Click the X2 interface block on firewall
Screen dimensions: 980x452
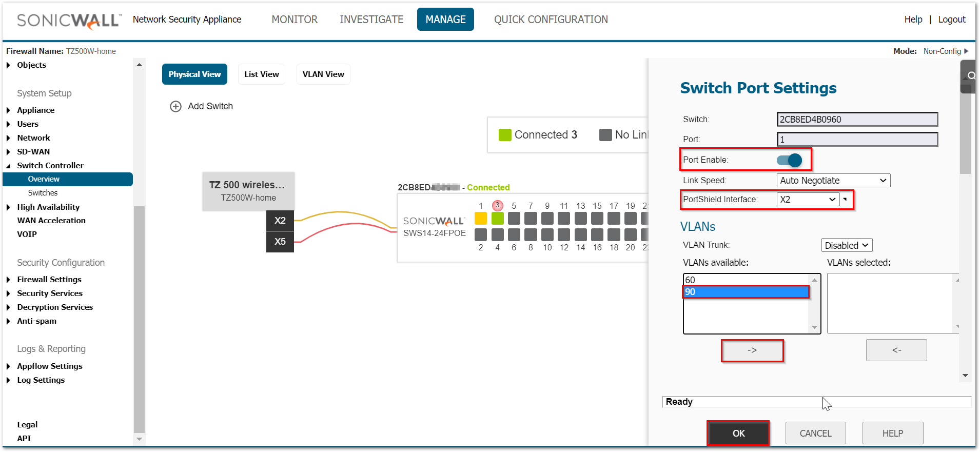(280, 221)
